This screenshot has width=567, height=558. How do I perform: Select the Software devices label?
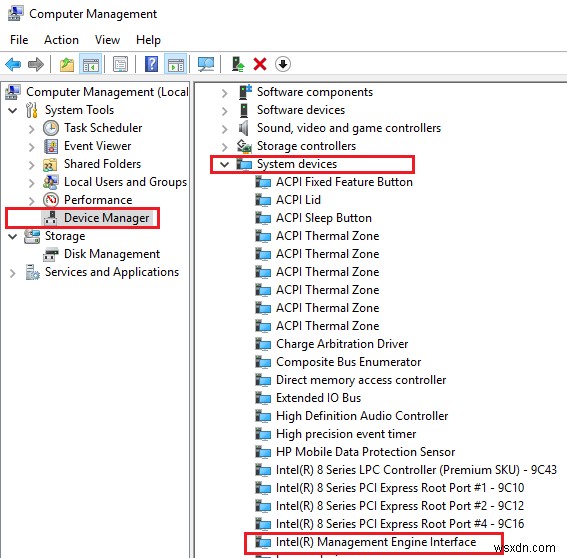tap(301, 110)
